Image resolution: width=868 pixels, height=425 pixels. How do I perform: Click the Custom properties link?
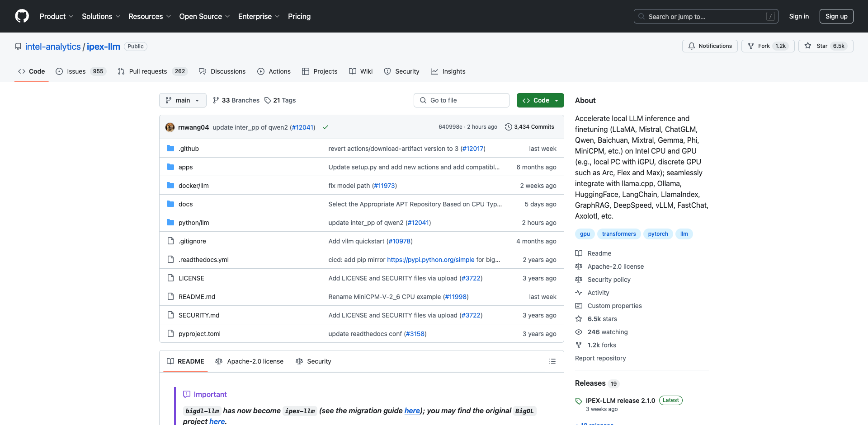[614, 306]
